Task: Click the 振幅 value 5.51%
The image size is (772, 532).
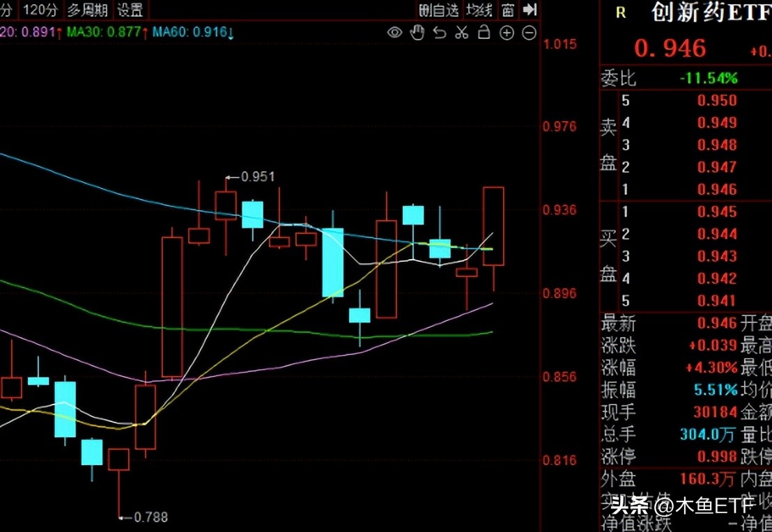Action: 716,390
